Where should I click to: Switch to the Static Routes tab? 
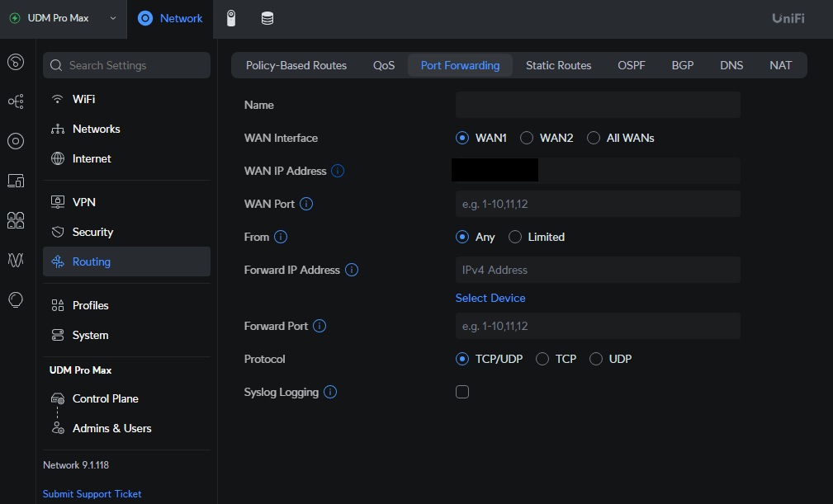[558, 65]
